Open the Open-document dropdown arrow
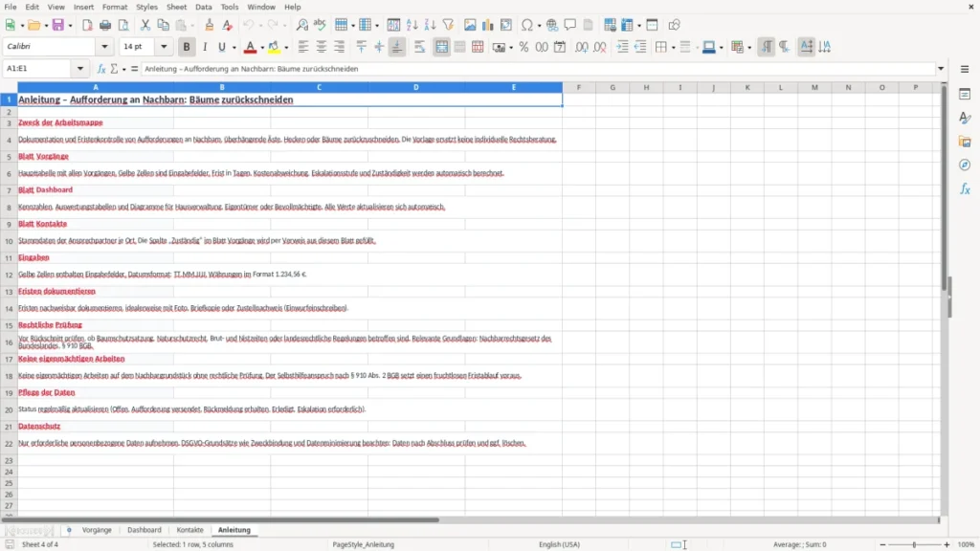The image size is (980, 551). pos(46,26)
